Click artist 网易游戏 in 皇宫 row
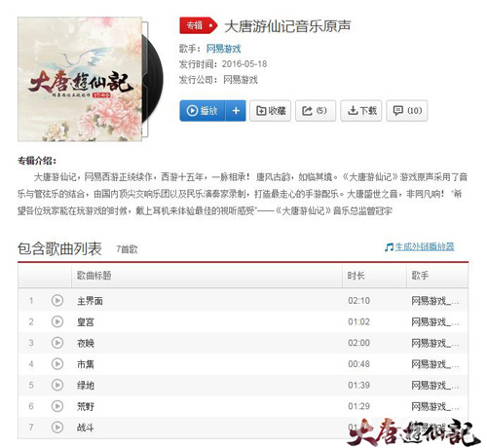 tap(435, 322)
